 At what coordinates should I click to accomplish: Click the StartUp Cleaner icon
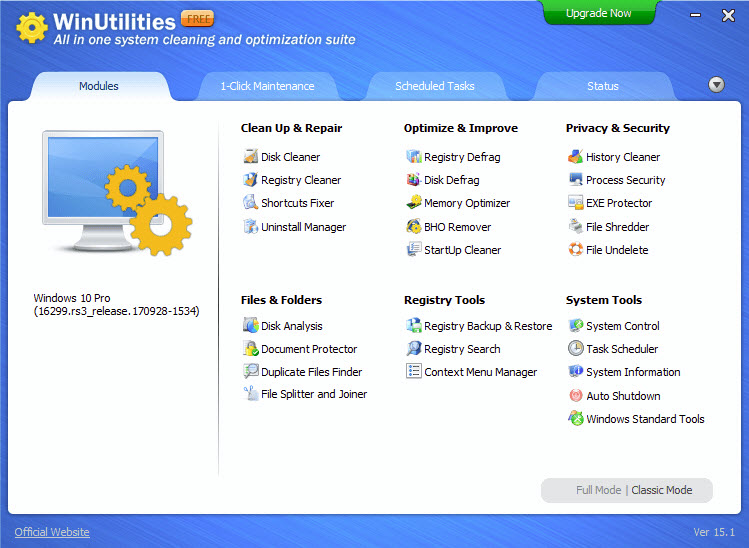414,249
